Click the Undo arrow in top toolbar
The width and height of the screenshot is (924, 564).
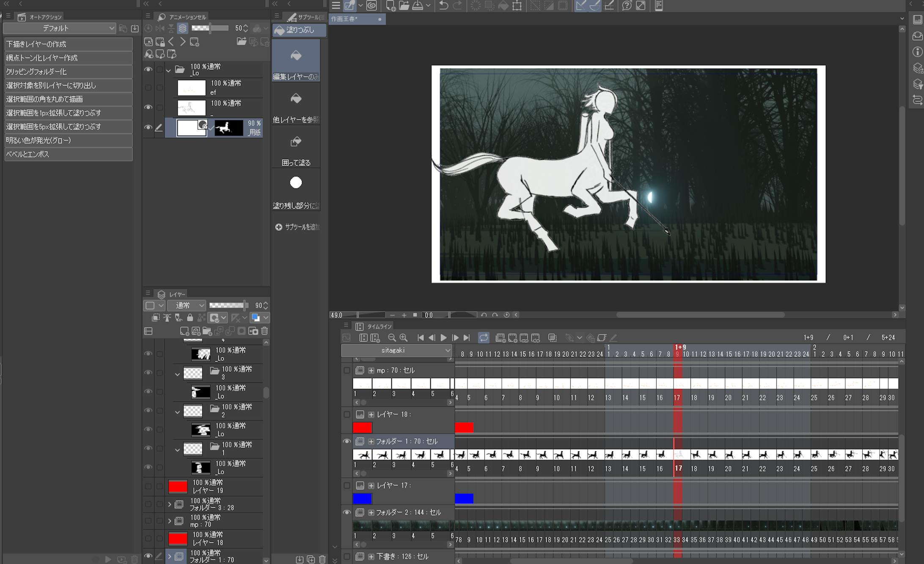click(443, 6)
